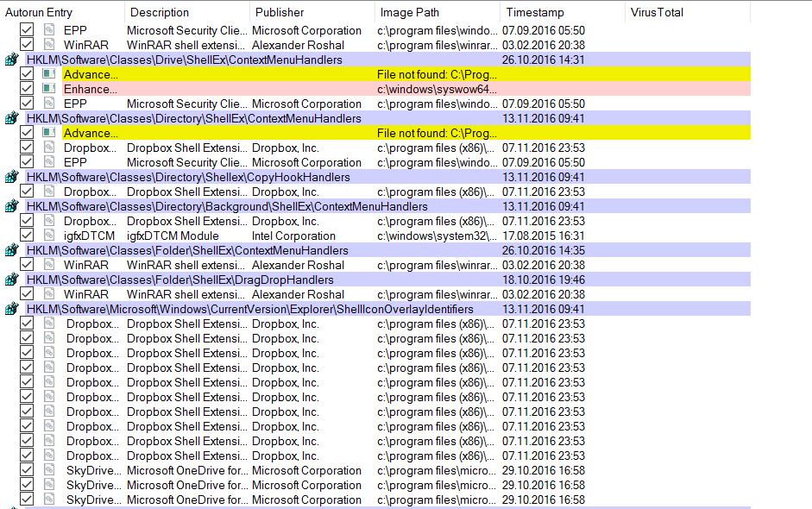This screenshot has width=812, height=509.
Task: Click the file icon of igfxDTCM entry
Action: click(49, 236)
